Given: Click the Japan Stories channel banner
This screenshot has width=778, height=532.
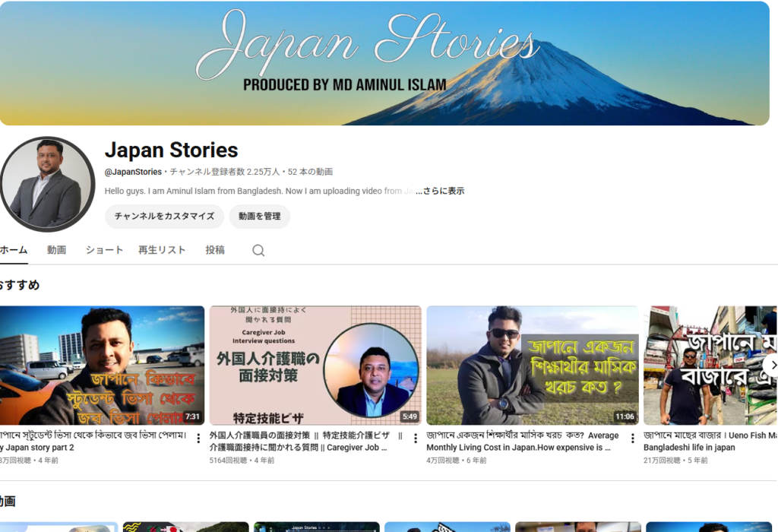Looking at the screenshot, I should [x=384, y=63].
